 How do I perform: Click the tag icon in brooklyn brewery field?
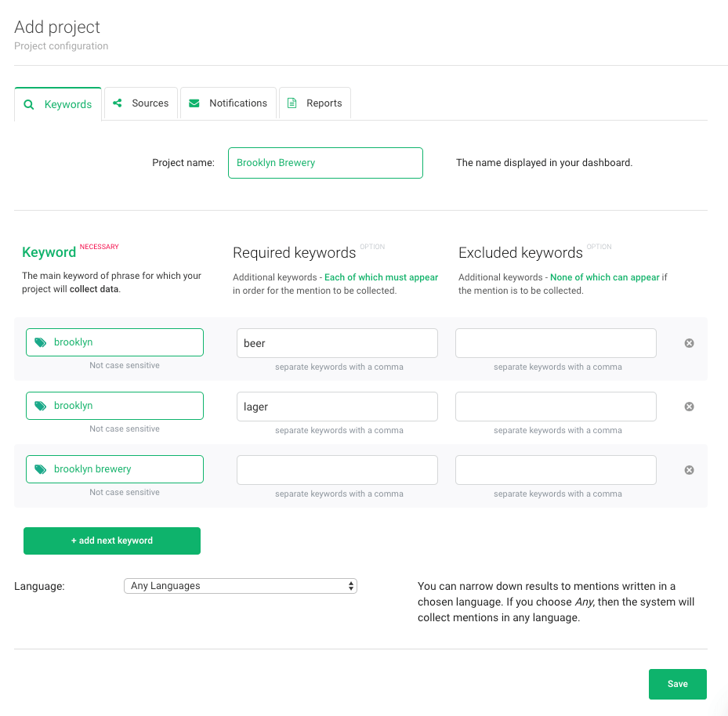(x=41, y=469)
